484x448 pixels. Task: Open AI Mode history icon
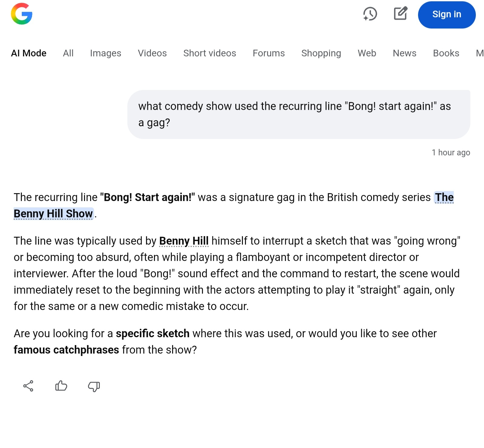370,14
